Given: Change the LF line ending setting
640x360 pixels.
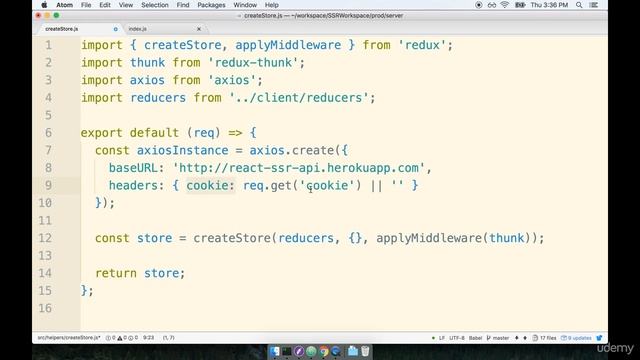Looking at the screenshot, I should [442, 338].
